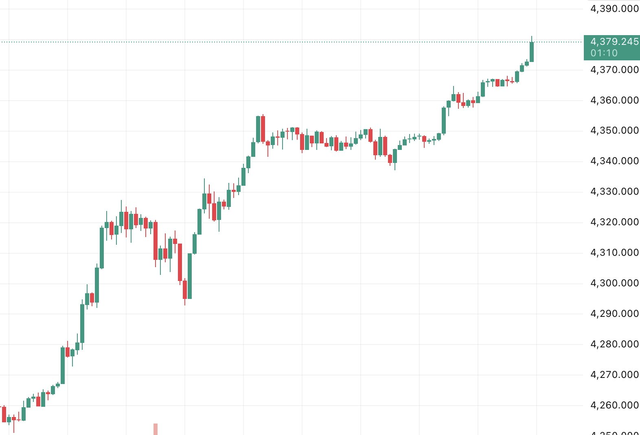Select the red candle at the 4,295 dip

(x=186, y=290)
